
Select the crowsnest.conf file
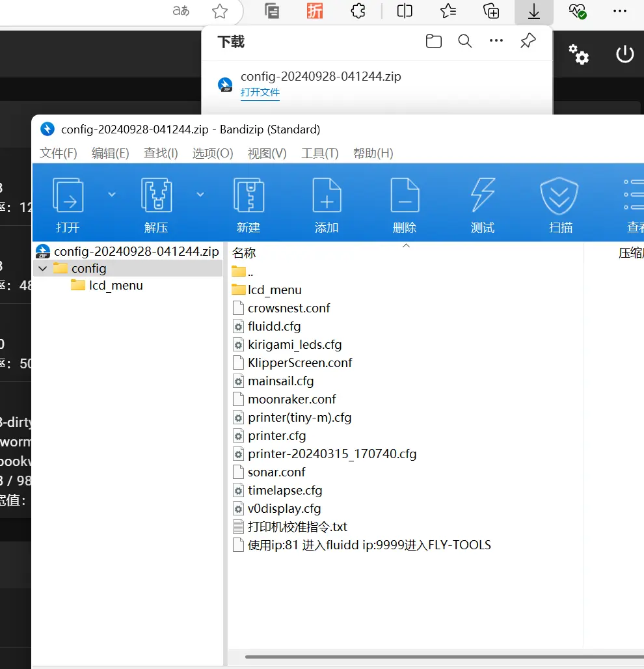point(282,308)
